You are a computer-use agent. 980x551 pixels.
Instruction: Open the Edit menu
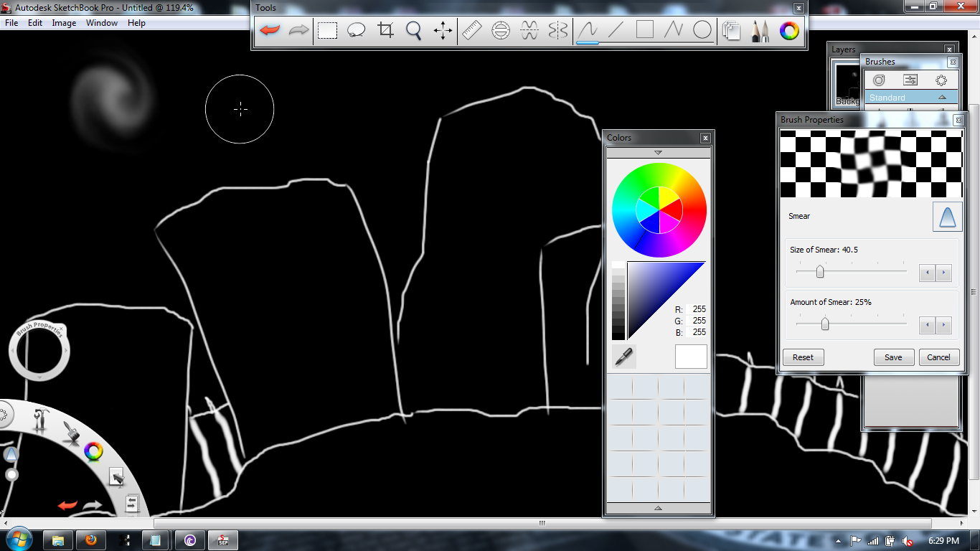(35, 23)
